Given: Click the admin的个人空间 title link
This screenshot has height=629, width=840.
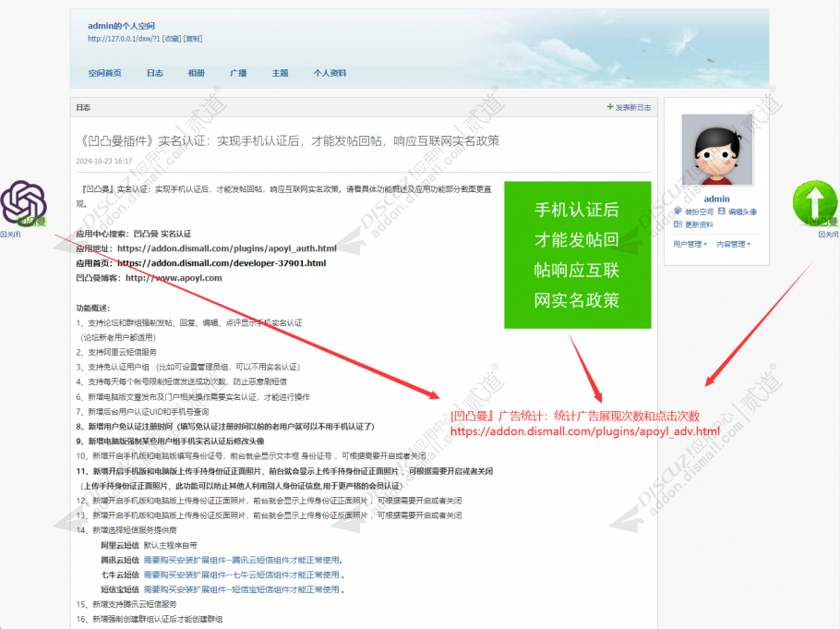Looking at the screenshot, I should 122,26.
